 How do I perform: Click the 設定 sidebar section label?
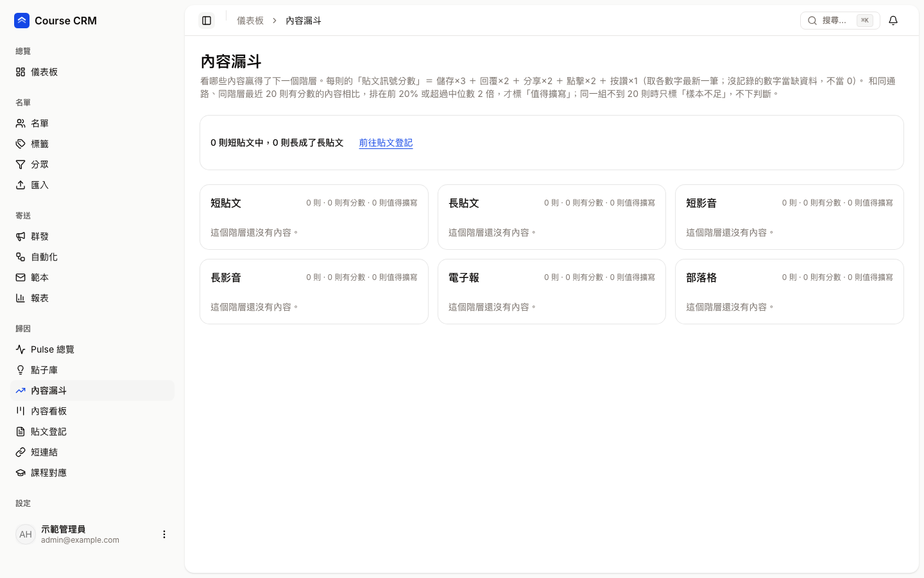(x=23, y=504)
